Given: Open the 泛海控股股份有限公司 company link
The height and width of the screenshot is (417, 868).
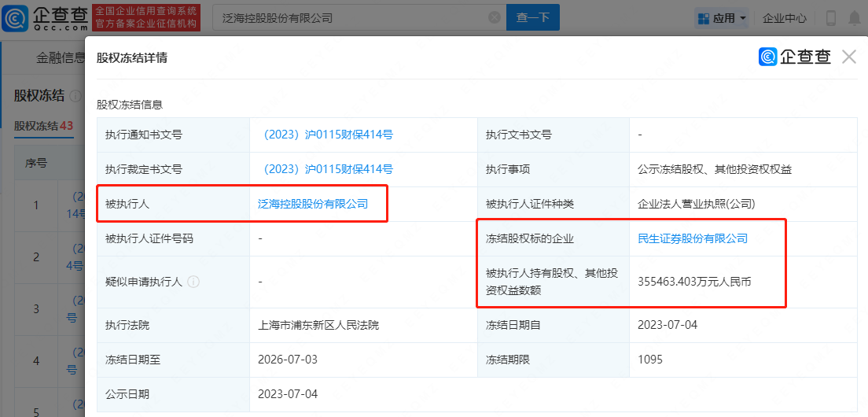Looking at the screenshot, I should 313,204.
